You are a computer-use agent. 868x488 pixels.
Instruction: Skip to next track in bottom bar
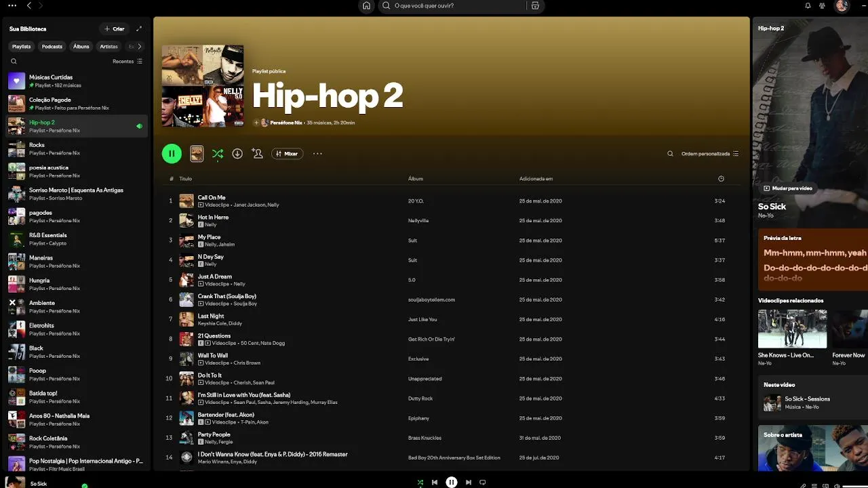(468, 483)
